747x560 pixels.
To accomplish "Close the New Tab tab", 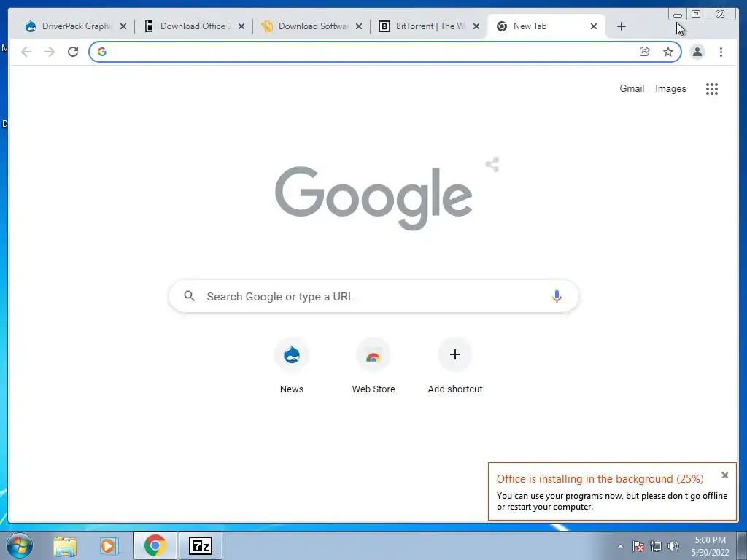I will (594, 27).
